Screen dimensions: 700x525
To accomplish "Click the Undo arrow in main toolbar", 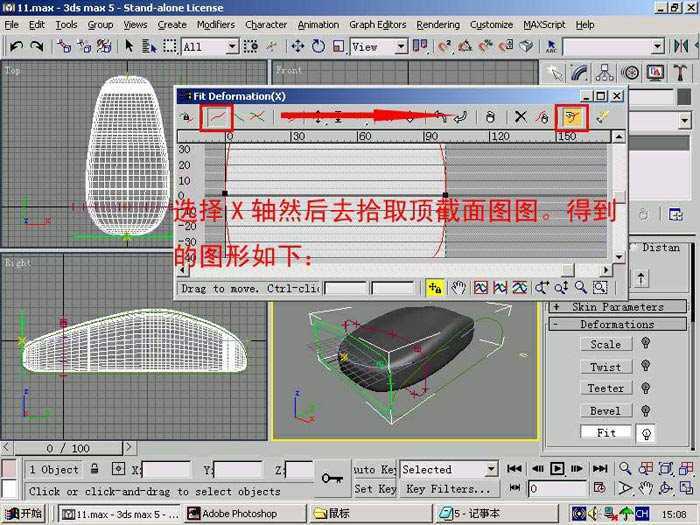I will coord(16,46).
